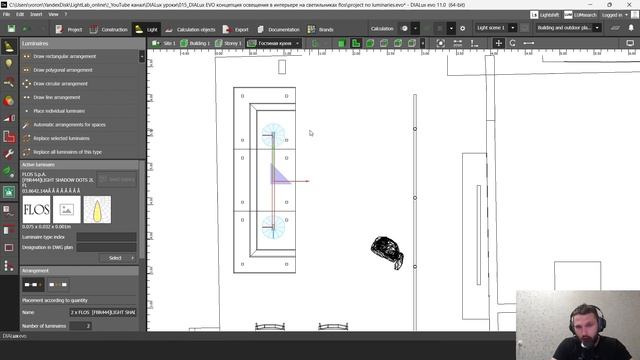This screenshot has width=640, height=360.
Task: Open the monitor display icon
Action: (x=630, y=43)
